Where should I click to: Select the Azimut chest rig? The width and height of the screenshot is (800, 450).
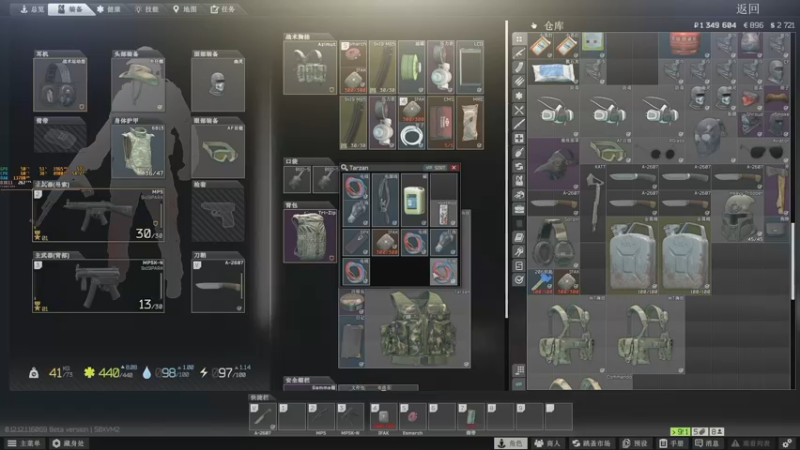[x=310, y=67]
